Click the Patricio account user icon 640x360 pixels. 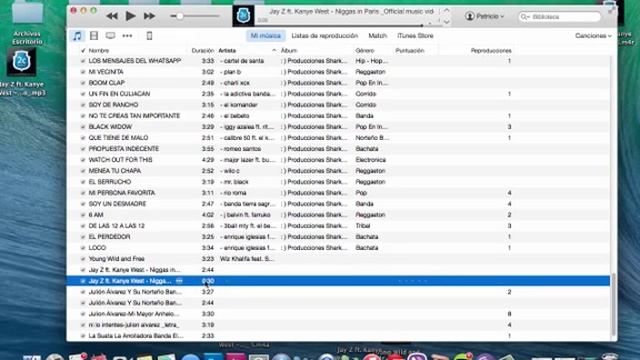(x=470, y=16)
